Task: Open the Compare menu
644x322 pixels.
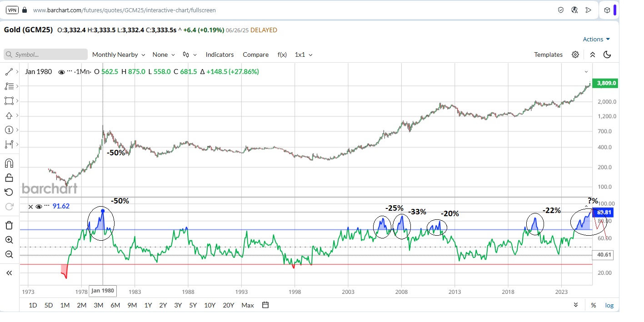Action: point(255,54)
